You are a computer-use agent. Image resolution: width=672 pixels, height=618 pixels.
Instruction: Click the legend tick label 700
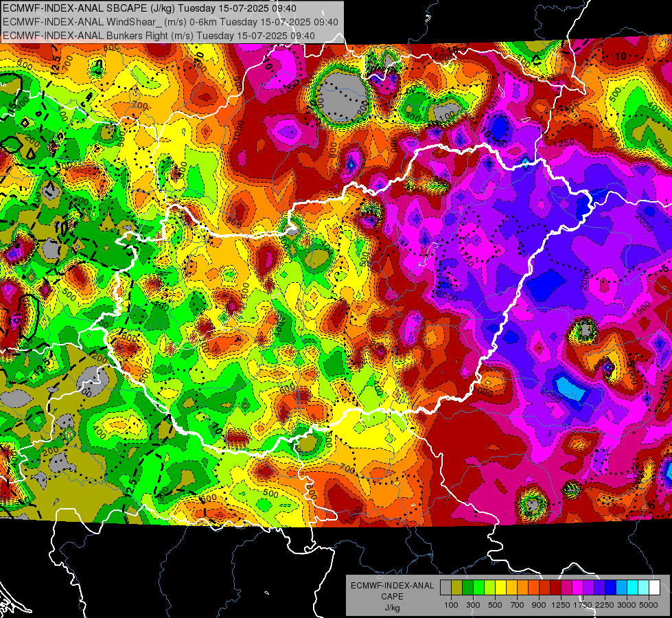[x=518, y=605]
